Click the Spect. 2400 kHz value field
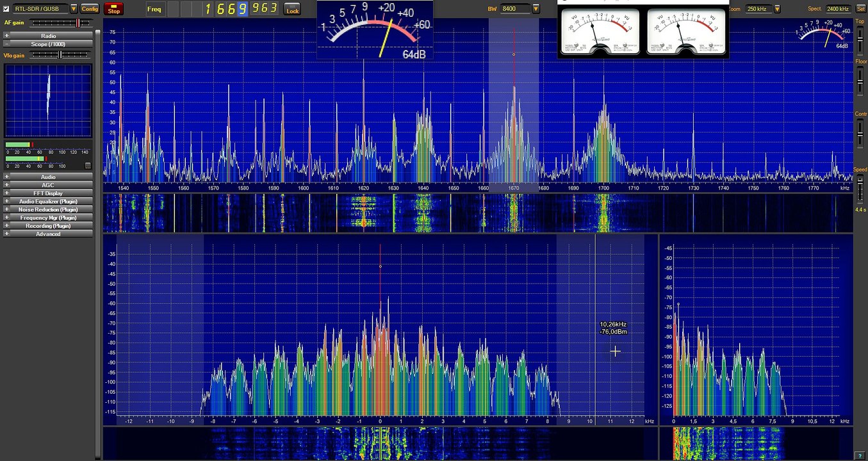This screenshot has height=461, width=868. click(838, 9)
